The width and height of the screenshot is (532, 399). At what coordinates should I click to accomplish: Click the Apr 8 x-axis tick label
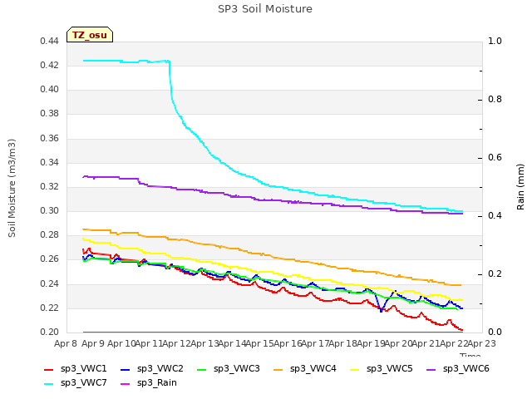coord(66,343)
